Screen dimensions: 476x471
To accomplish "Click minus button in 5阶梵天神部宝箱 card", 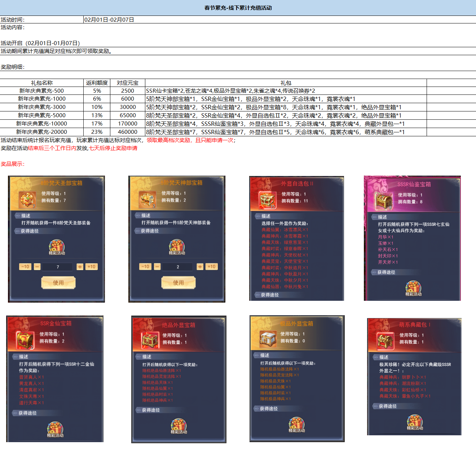I will (157, 267).
